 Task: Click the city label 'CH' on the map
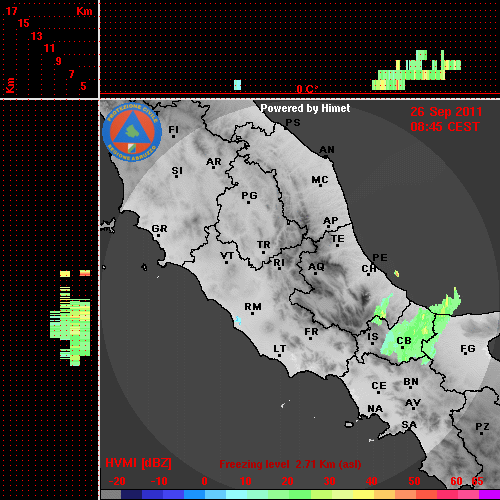(x=369, y=268)
